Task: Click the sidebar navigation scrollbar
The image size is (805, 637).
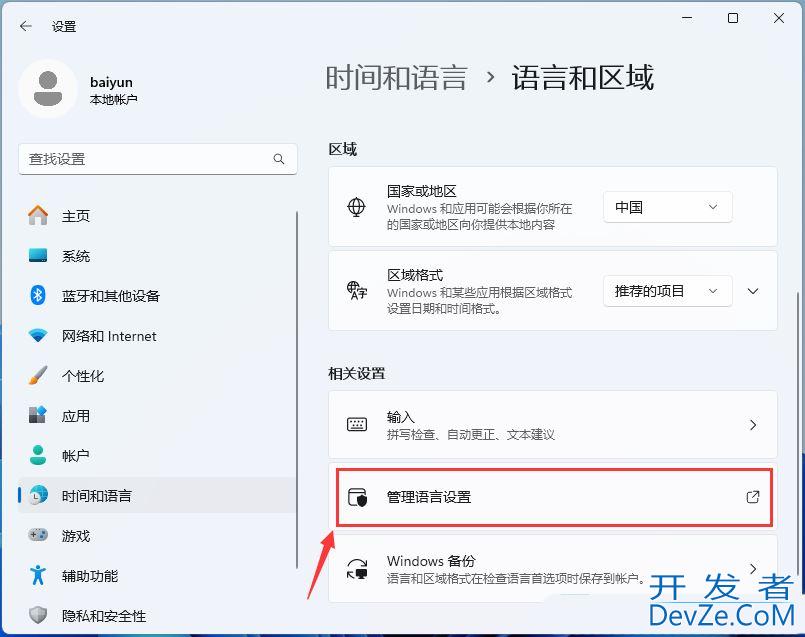Action: pos(297,389)
